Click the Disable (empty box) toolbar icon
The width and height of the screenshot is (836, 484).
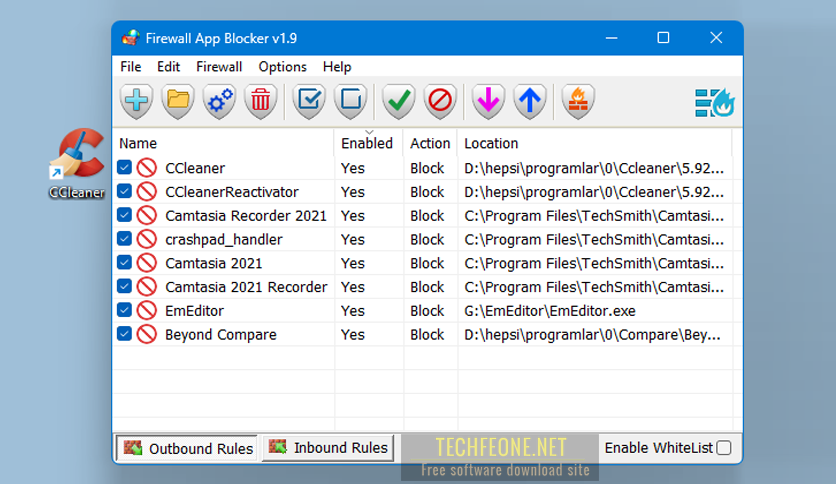(x=350, y=101)
